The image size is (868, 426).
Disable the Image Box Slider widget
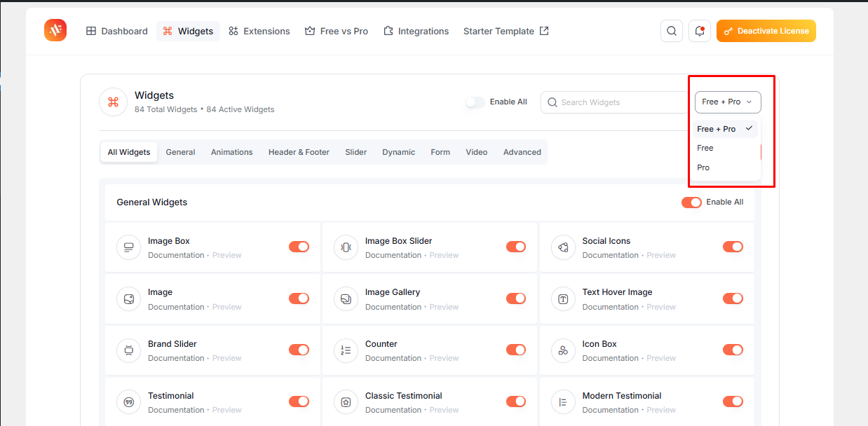coord(516,247)
